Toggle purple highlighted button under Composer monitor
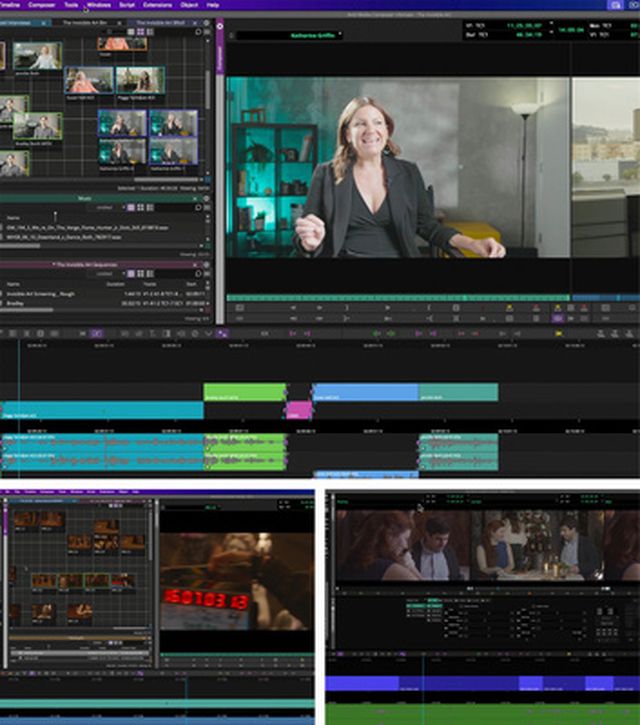Viewport: 640px width, 725px height. (x=558, y=318)
